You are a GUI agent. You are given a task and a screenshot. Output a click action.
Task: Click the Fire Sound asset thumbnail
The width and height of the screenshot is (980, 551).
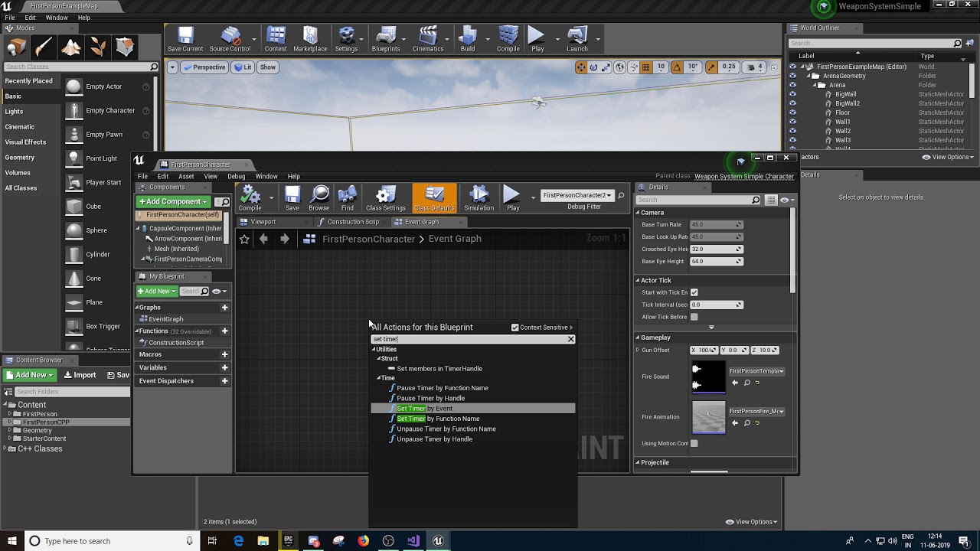(x=708, y=377)
